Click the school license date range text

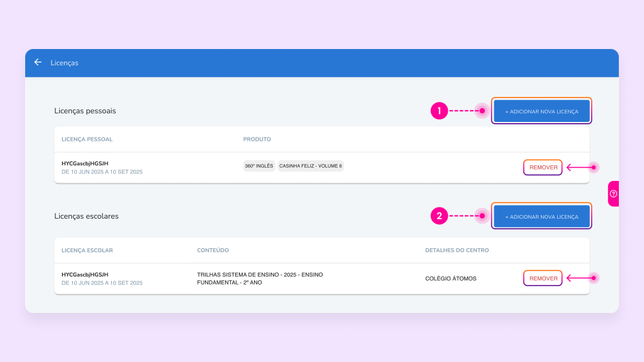(x=102, y=283)
